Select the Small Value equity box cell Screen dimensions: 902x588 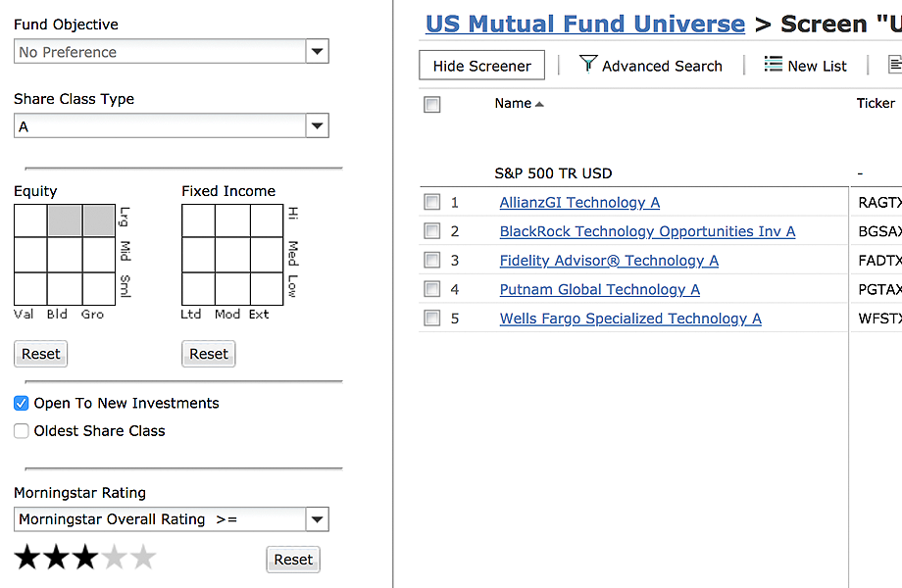[30, 289]
